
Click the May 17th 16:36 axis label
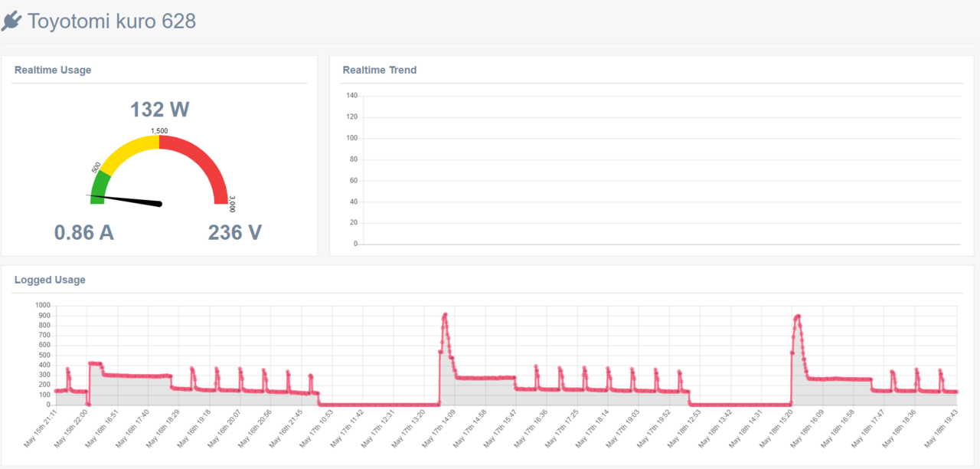(x=530, y=428)
